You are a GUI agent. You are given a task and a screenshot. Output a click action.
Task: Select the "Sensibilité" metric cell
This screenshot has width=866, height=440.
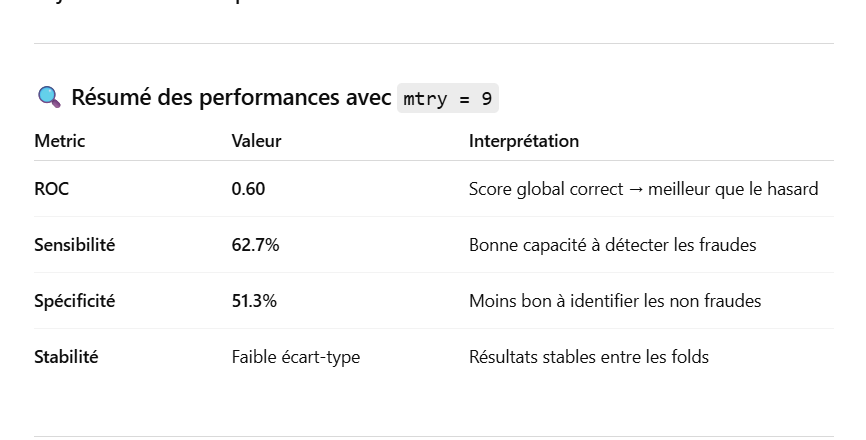pyautogui.click(x=74, y=245)
